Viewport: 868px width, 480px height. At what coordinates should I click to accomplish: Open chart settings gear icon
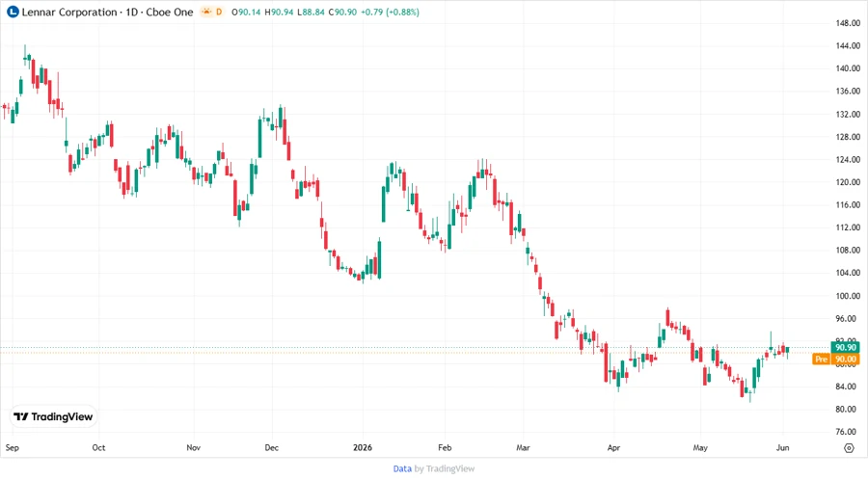pyautogui.click(x=849, y=448)
